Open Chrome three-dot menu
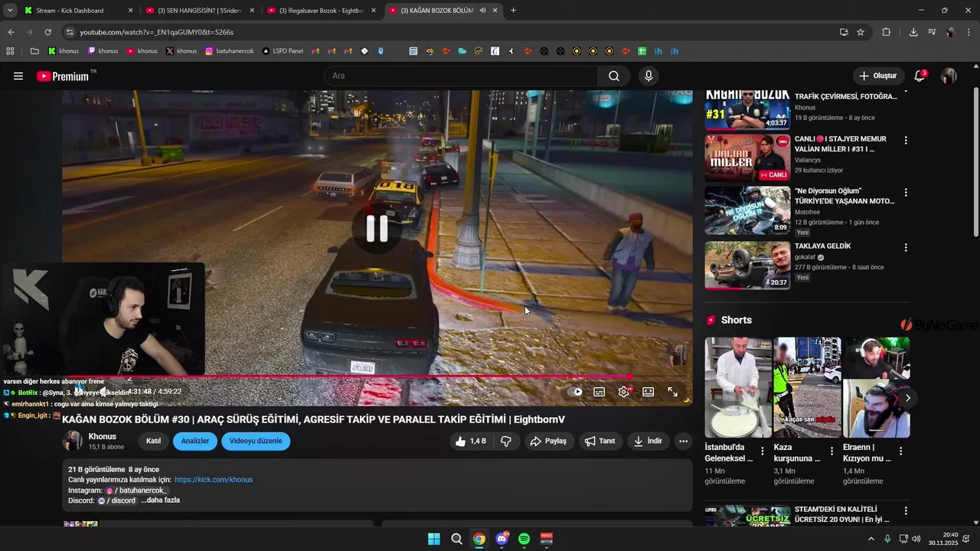Screen dimensions: 980x551 point(969,32)
